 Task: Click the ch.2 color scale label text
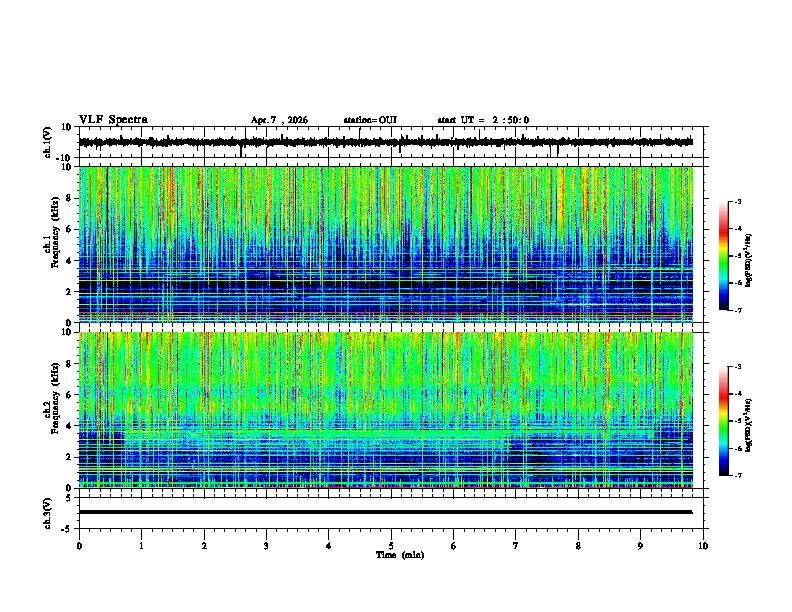point(749,425)
